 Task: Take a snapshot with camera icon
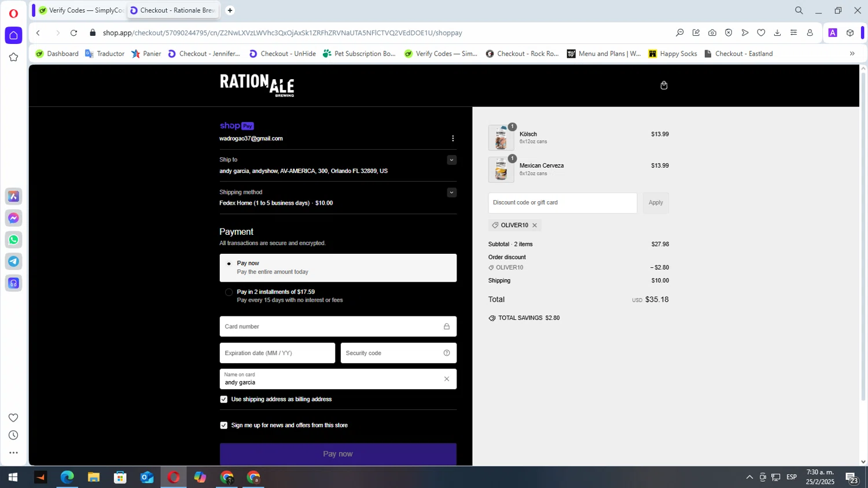click(712, 33)
